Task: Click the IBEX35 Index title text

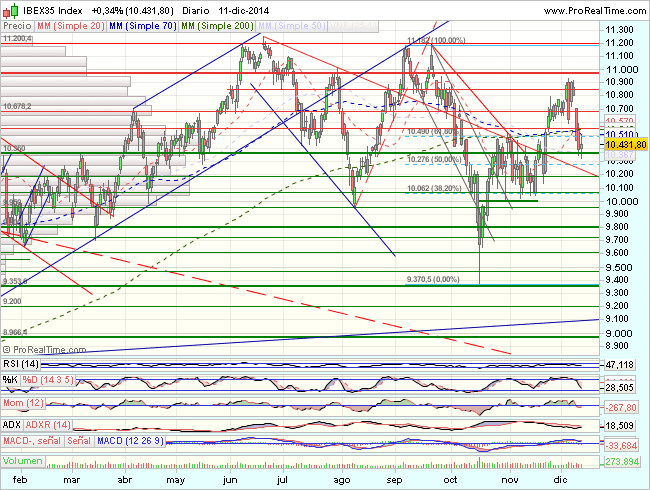Action: (52, 10)
